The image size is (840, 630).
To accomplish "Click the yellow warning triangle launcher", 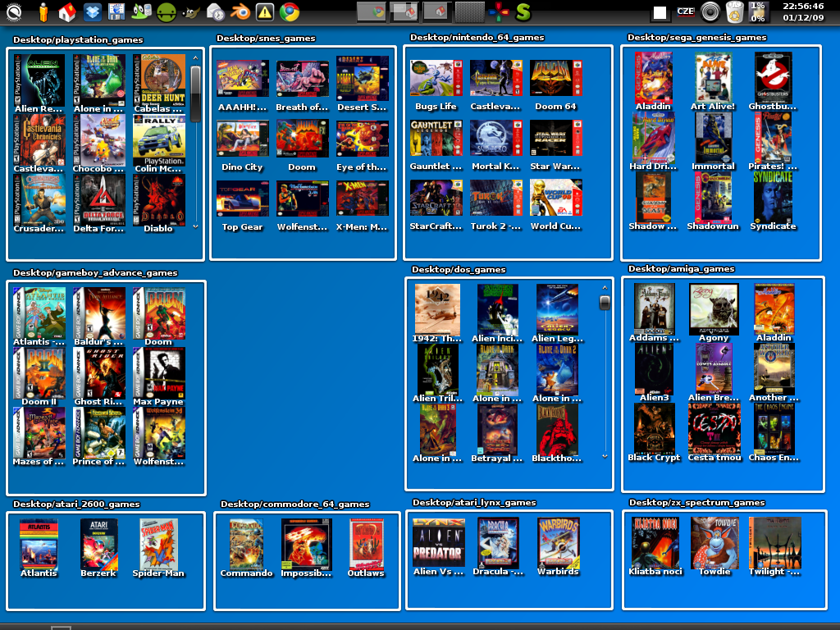I will [265, 11].
